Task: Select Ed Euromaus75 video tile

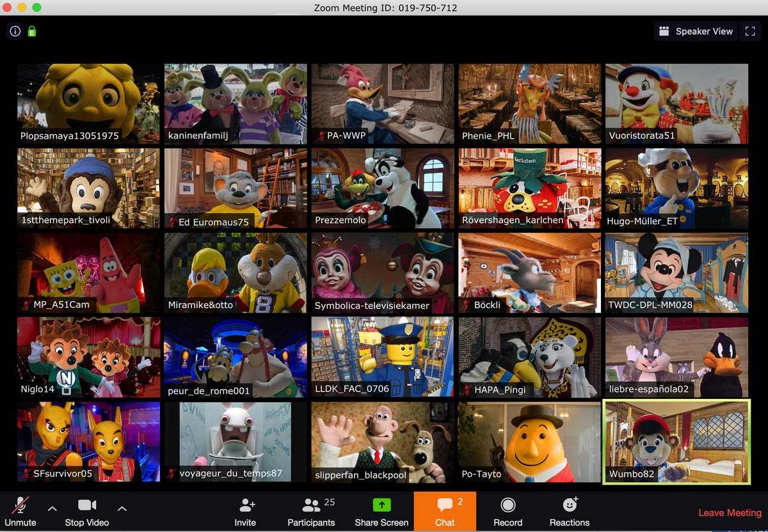Action: 236,188
